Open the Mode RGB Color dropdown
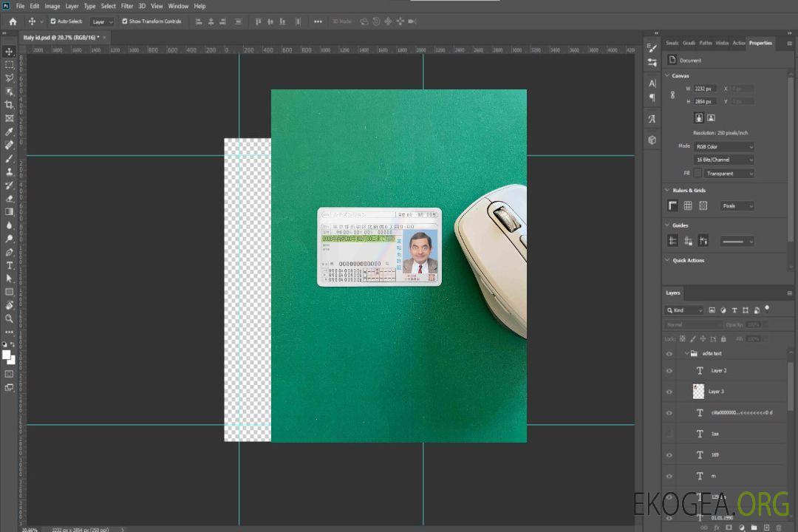798x532 pixels. click(723, 146)
